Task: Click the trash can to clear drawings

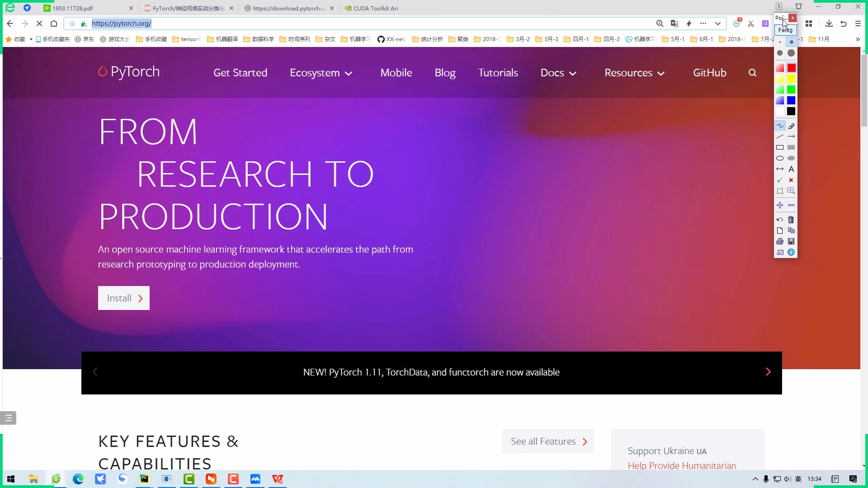Action: coord(791,220)
